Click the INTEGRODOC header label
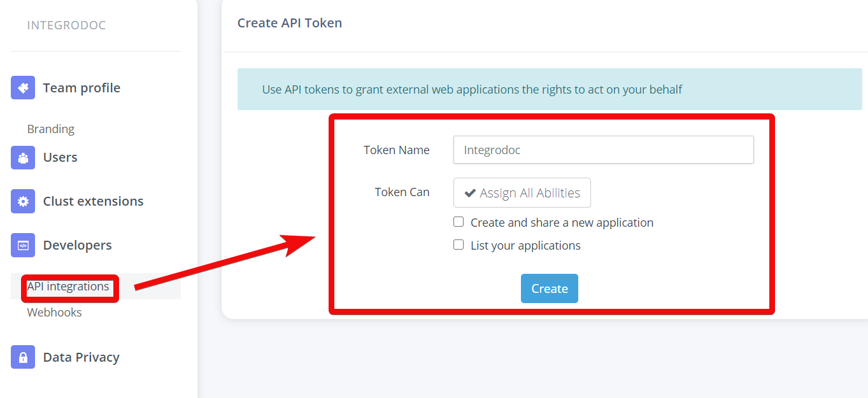Screen dimensions: 868x398 (66, 25)
